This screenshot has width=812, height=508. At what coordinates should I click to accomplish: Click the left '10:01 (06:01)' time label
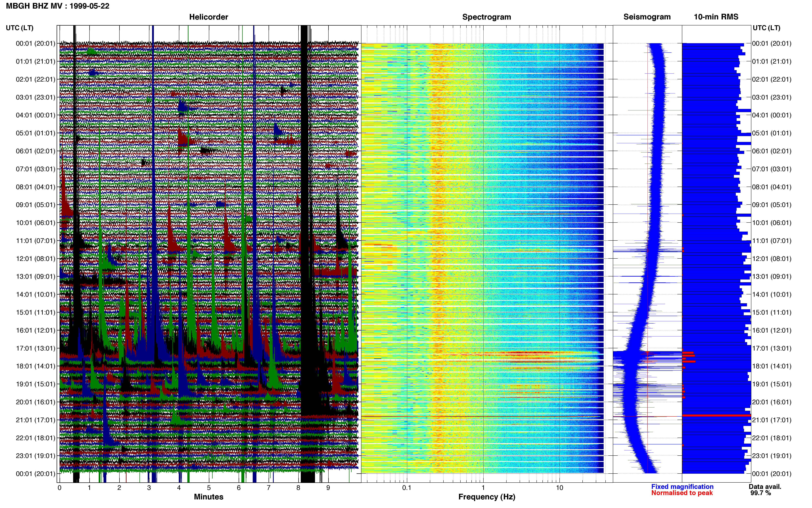(36, 223)
